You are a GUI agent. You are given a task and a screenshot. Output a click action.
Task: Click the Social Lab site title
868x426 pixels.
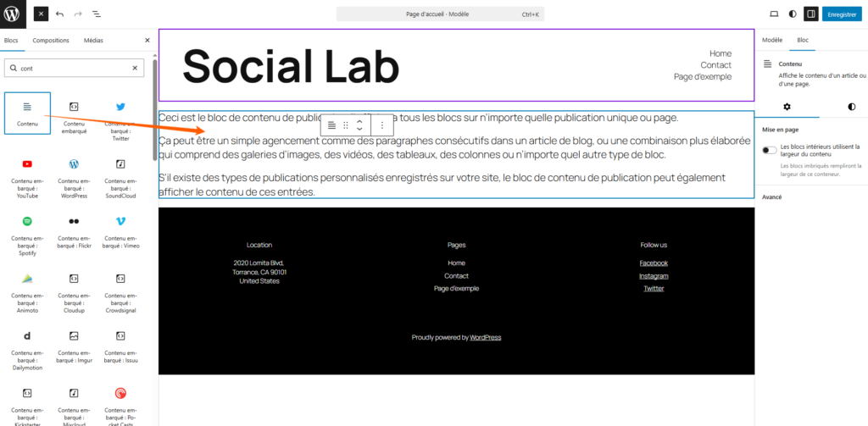pyautogui.click(x=291, y=65)
